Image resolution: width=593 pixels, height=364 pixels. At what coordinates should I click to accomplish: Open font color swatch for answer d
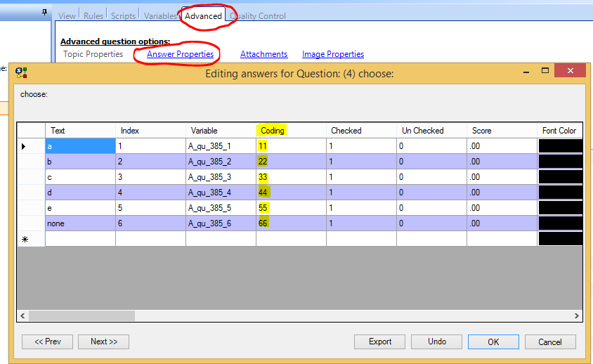tap(560, 193)
